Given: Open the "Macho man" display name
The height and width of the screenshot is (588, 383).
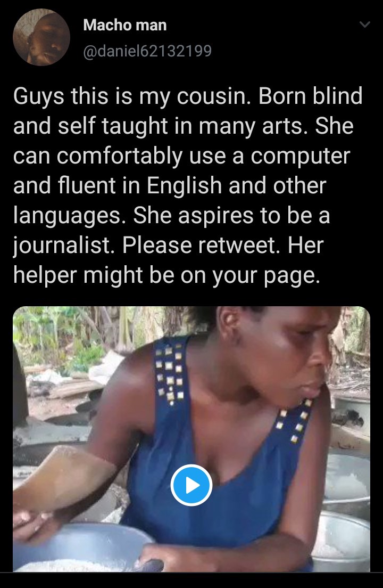Looking at the screenshot, I should 124,25.
